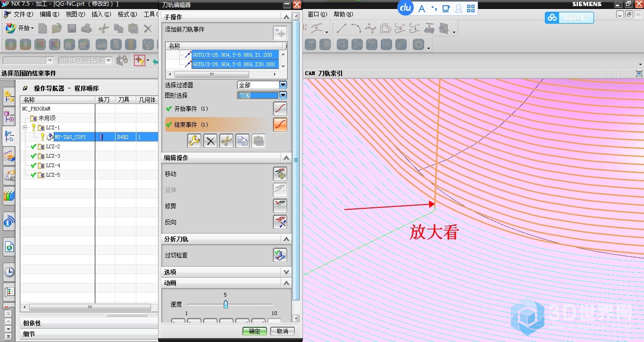Open the History clock sidebar icon
Viewport: 644px width, 342px height.
pyautogui.click(x=9, y=272)
